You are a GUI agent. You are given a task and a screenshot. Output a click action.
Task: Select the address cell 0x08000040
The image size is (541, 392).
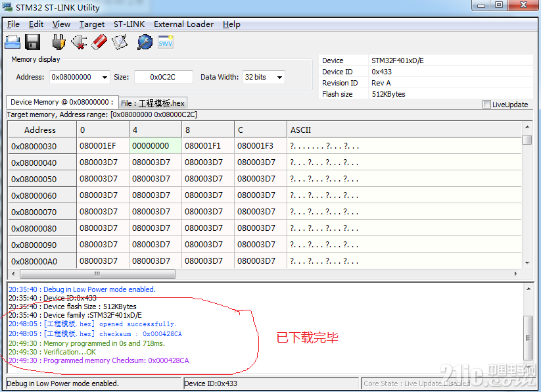click(x=42, y=162)
